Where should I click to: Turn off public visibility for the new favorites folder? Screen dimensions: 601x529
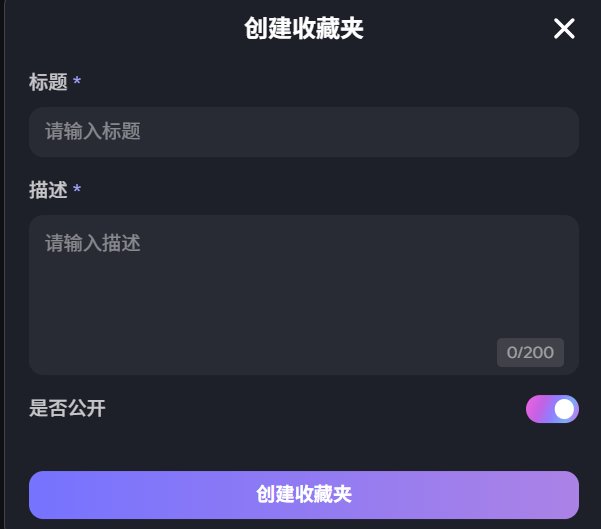tap(552, 409)
